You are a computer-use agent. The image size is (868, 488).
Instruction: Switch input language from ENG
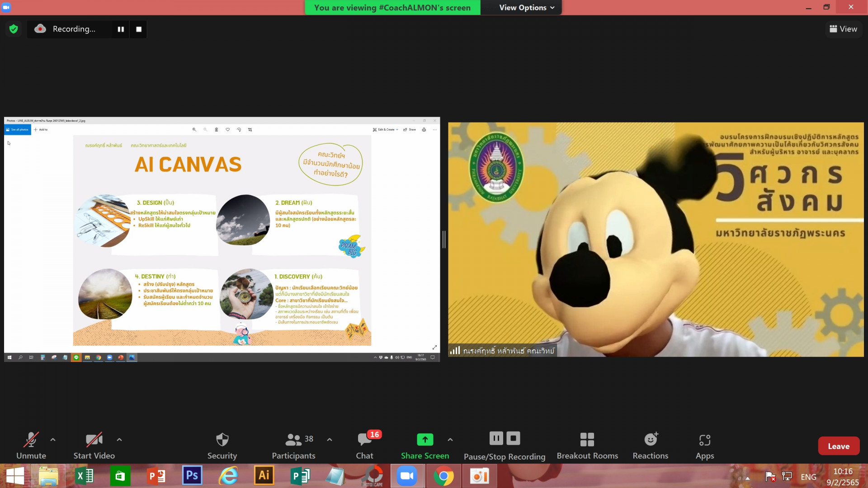808,477
